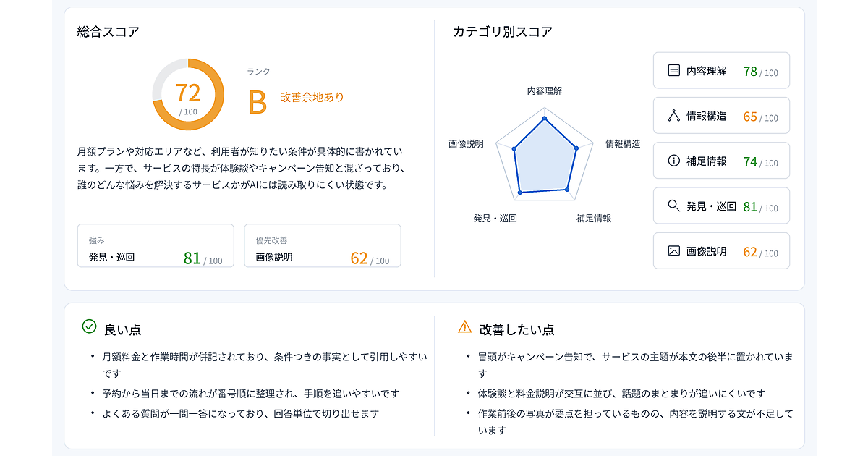Open the 画像説明 62 category card
Image resolution: width=868 pixels, height=456 pixels.
pyautogui.click(x=721, y=250)
